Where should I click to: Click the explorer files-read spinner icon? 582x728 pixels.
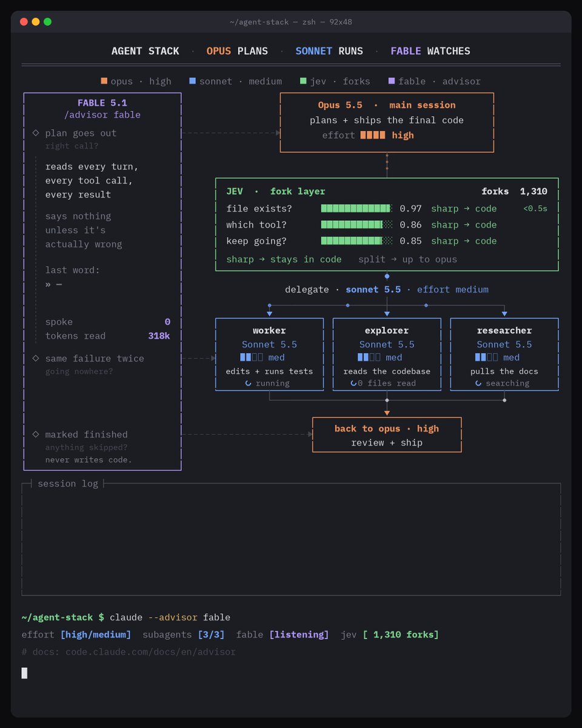tap(353, 383)
